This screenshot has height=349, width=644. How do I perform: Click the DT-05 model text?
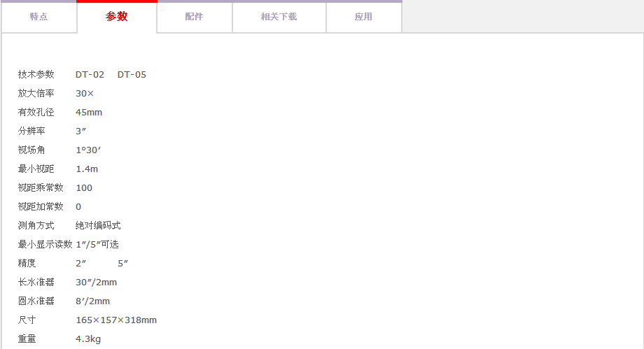tap(132, 75)
